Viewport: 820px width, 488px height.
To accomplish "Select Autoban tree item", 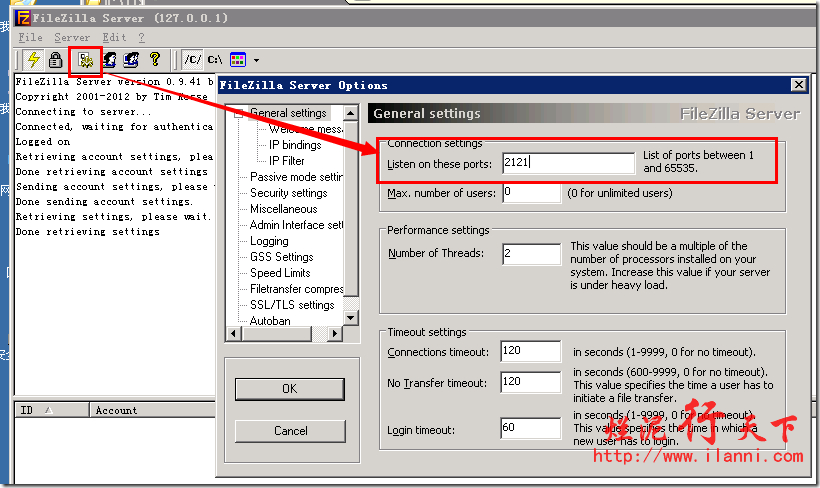I will [270, 321].
